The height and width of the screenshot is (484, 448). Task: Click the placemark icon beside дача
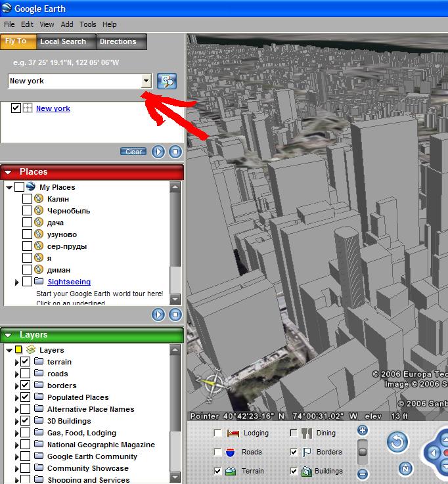(39, 222)
